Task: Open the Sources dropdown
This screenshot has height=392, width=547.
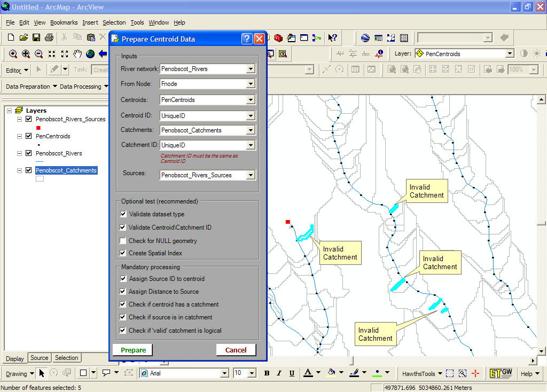Action: pos(251,175)
